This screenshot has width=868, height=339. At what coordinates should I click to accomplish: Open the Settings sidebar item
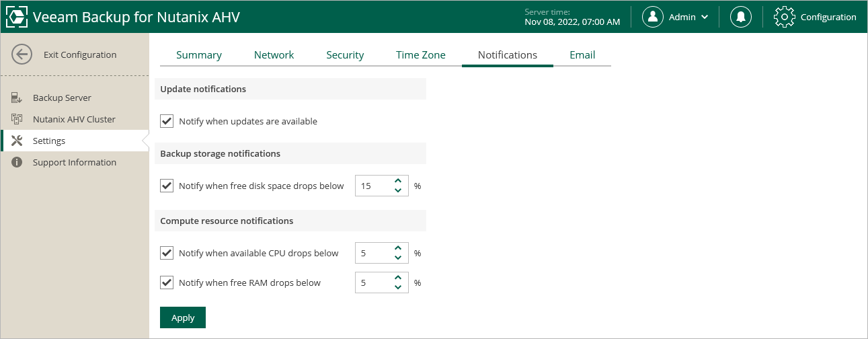coord(49,141)
